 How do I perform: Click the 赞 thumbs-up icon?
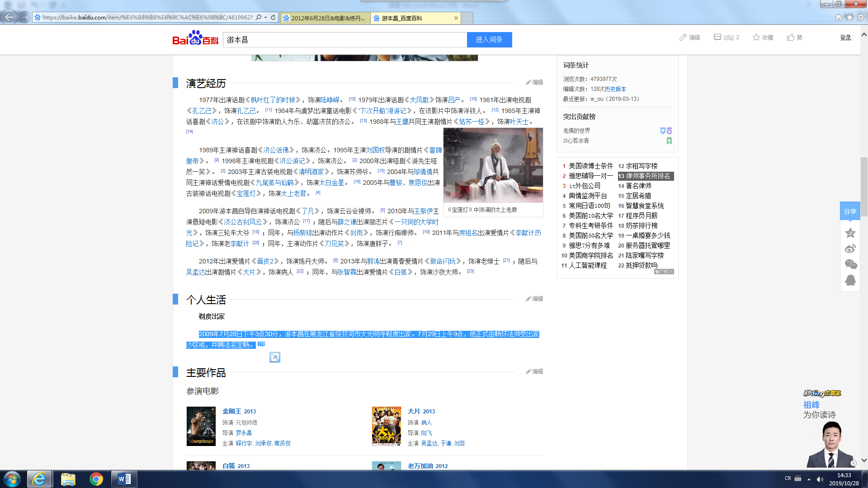791,38
